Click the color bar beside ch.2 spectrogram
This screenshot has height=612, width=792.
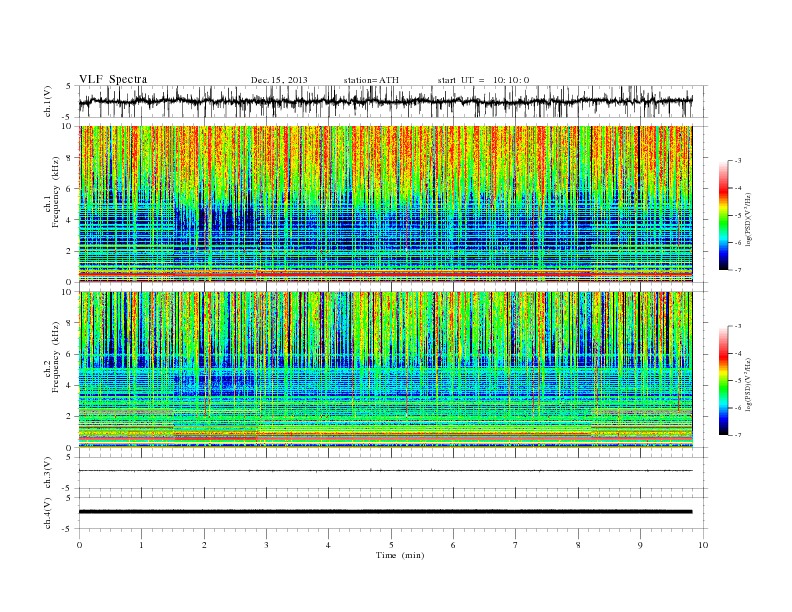pyautogui.click(x=723, y=381)
